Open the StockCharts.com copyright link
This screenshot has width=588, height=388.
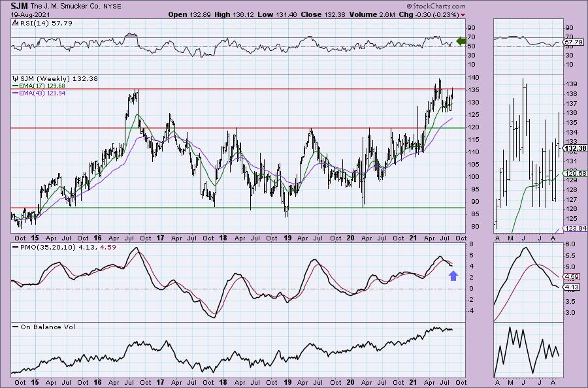[x=436, y=7]
